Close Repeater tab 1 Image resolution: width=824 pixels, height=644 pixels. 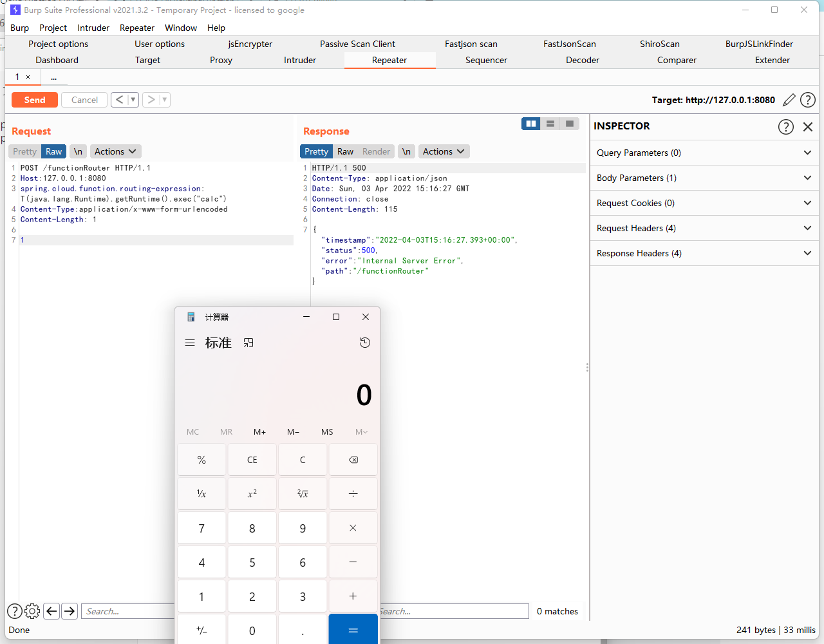tap(28, 77)
